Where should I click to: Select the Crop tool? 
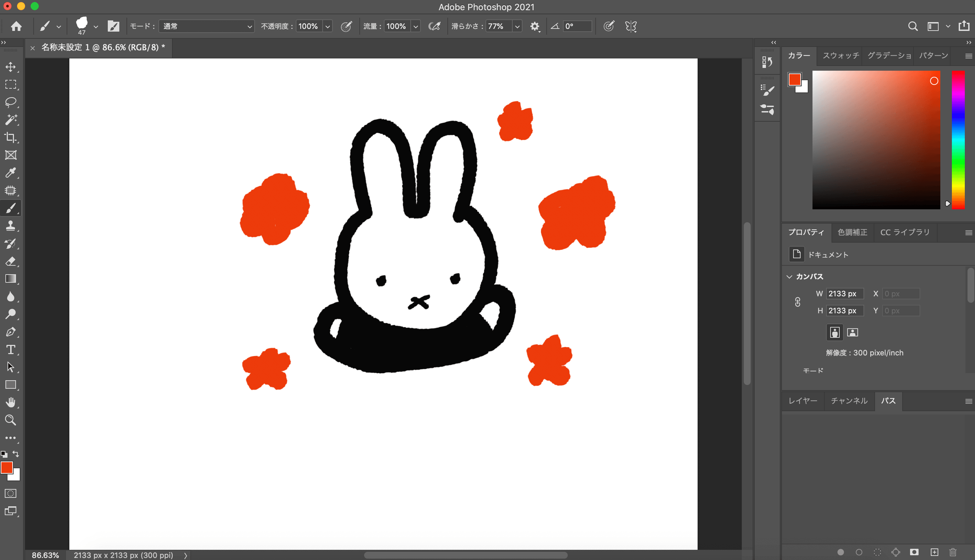[11, 138]
